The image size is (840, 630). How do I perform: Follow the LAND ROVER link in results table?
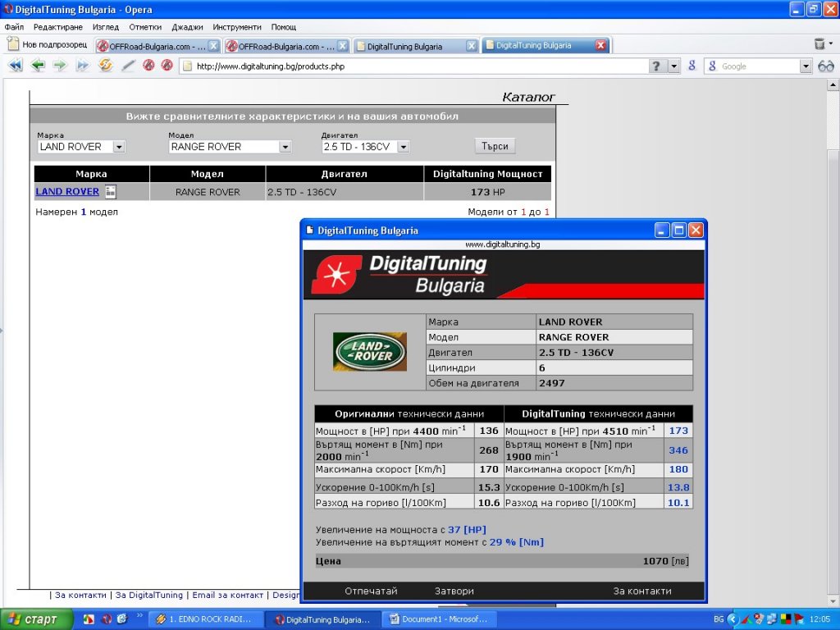(67, 191)
